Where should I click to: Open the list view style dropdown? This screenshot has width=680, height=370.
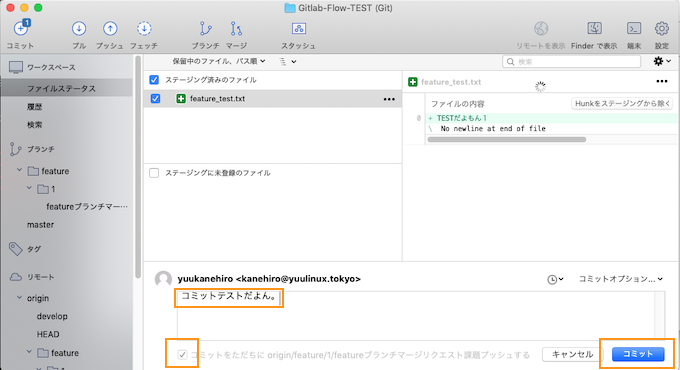click(288, 62)
